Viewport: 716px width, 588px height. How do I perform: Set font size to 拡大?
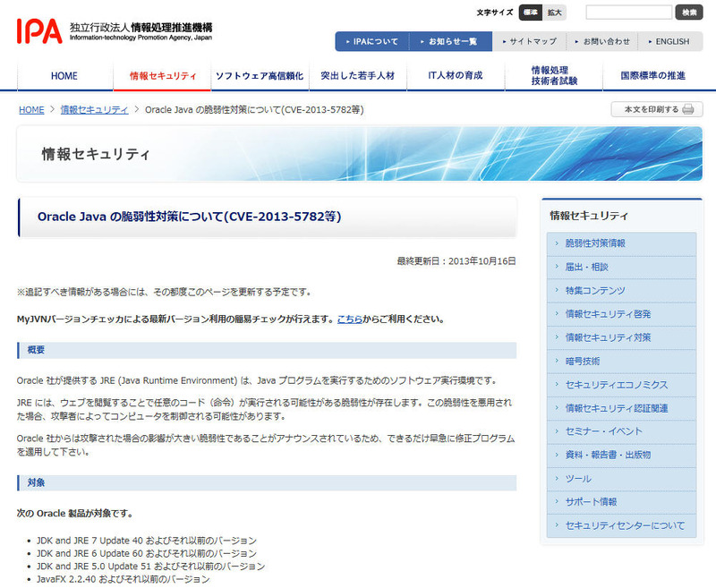[555, 13]
